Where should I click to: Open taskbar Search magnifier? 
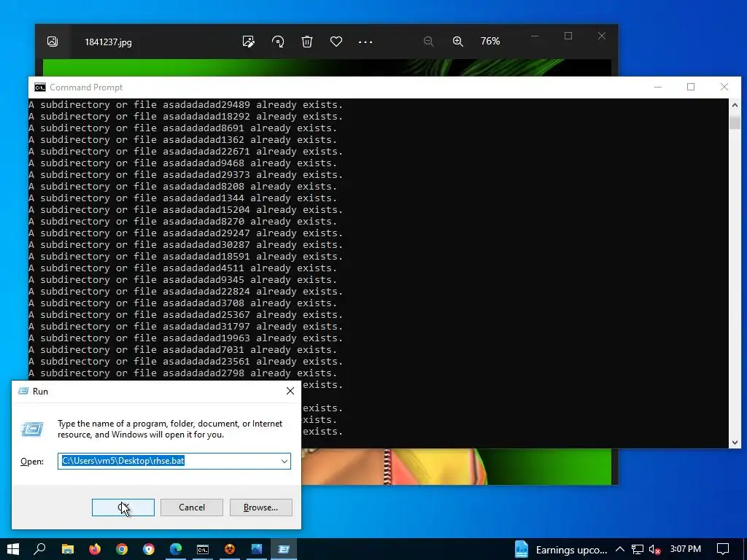40,549
